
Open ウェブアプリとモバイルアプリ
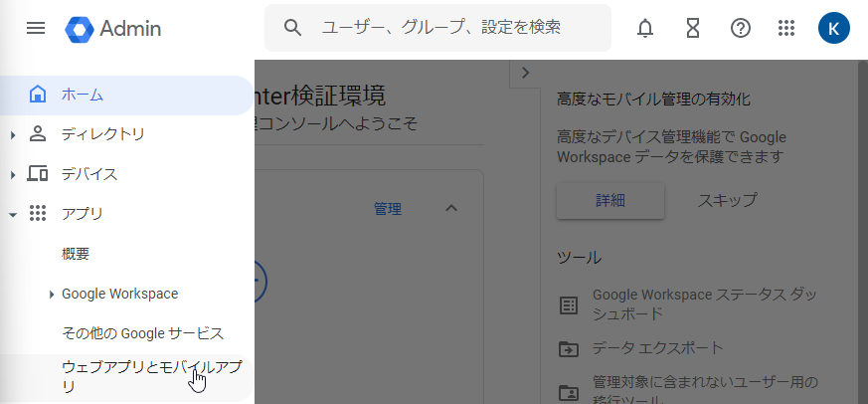click(x=126, y=377)
